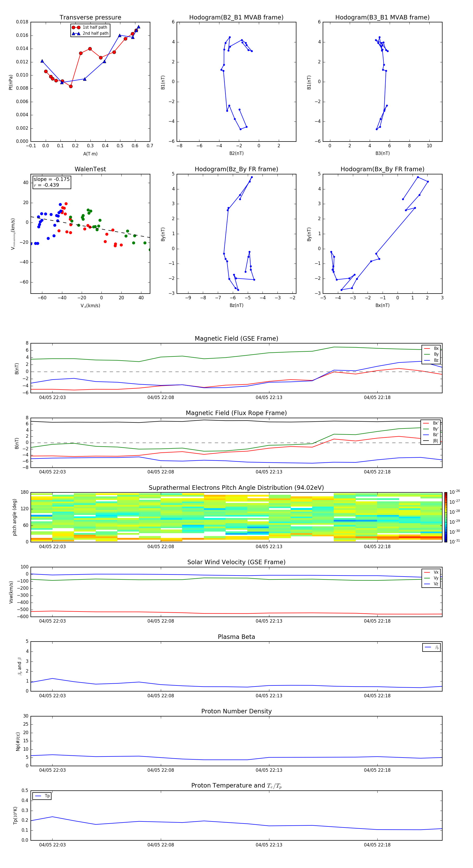This screenshot has width=473, height=868.
Task: Select the '1st half path' legend entry
Action: [x=90, y=27]
